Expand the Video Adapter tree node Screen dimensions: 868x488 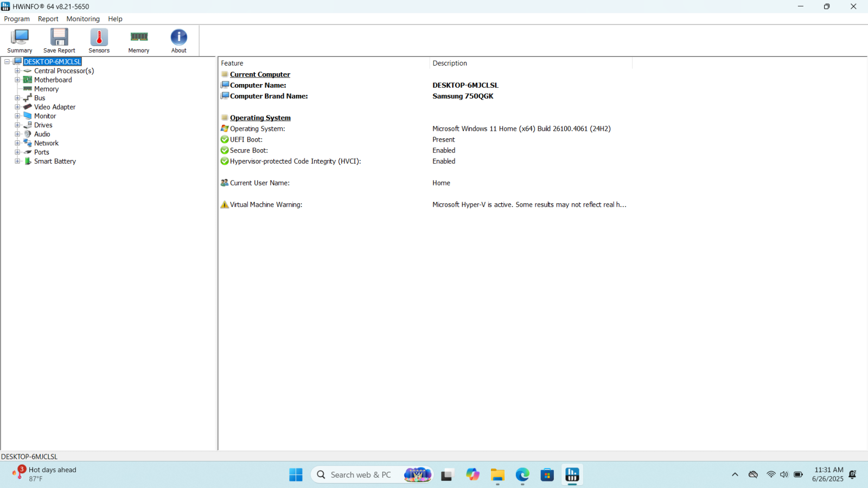click(17, 107)
